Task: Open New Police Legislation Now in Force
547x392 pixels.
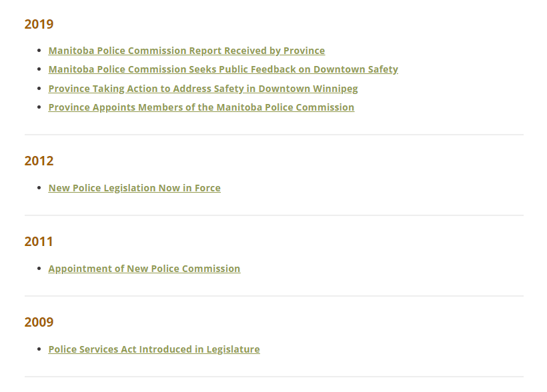Action: (x=134, y=188)
